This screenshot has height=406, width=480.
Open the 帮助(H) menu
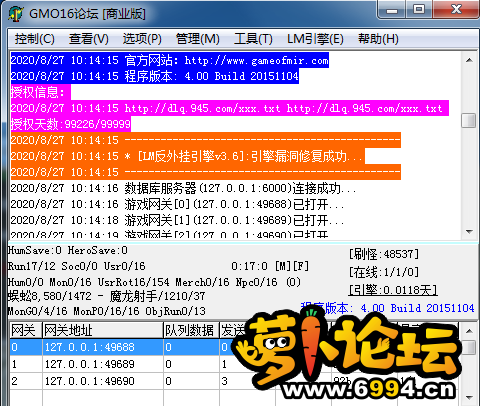378,39
